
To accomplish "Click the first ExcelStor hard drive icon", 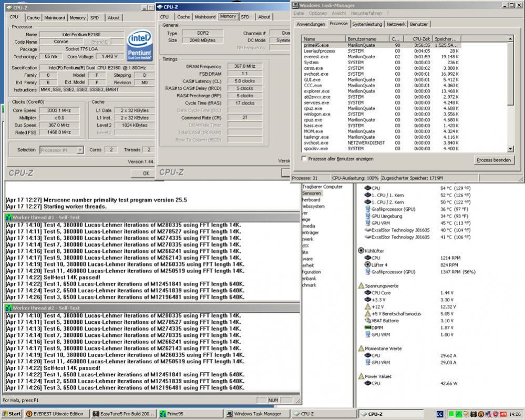I will point(367,230).
